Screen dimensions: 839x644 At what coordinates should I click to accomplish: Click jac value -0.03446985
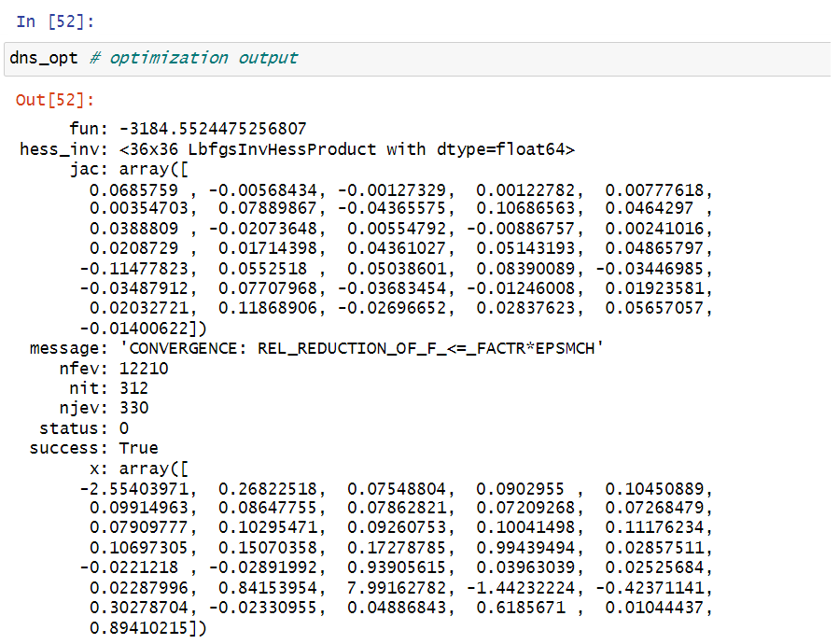[650, 269]
